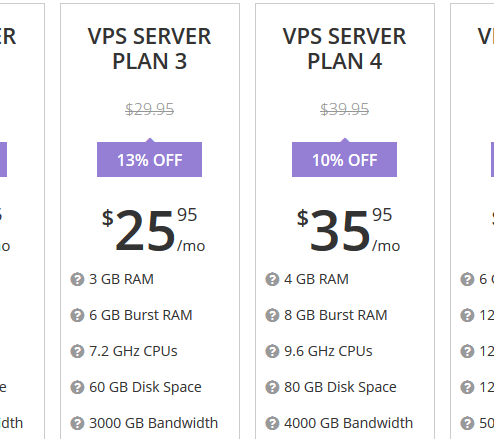Open tooltip icon for 7.2 GHz CPUs
The width and height of the screenshot is (494, 439).
click(x=77, y=351)
